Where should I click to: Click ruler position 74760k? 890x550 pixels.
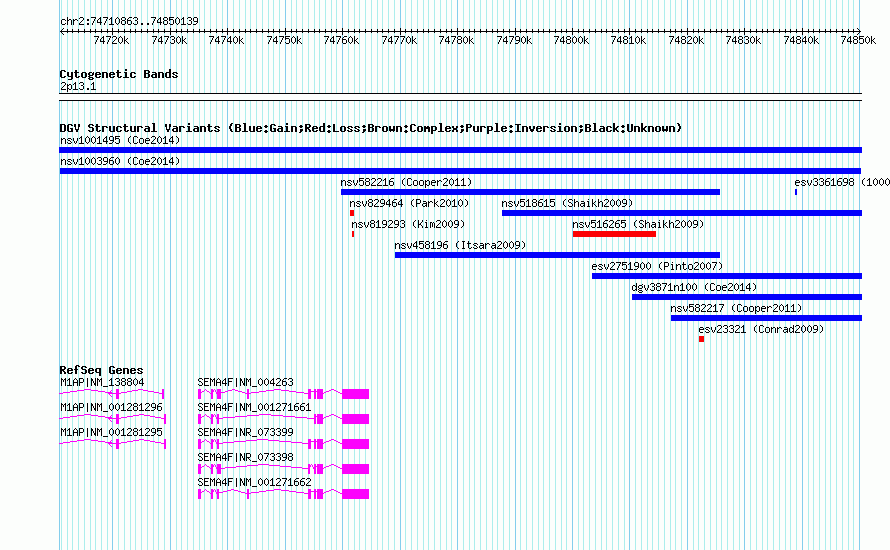(341, 40)
